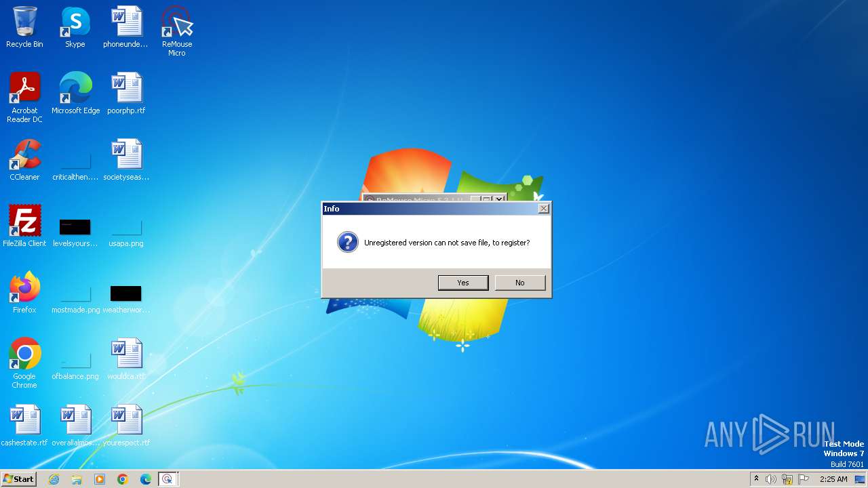Select the CCleaner desktop shortcut
The height and width of the screenshot is (488, 868).
(x=24, y=160)
